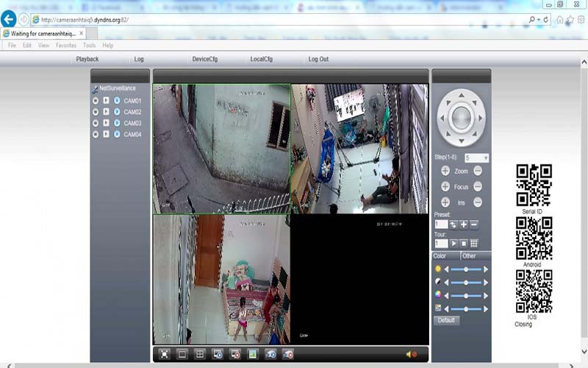This screenshot has width=588, height=368.
Task: Open the Step(1-8) dropdown
Action: pos(485,158)
